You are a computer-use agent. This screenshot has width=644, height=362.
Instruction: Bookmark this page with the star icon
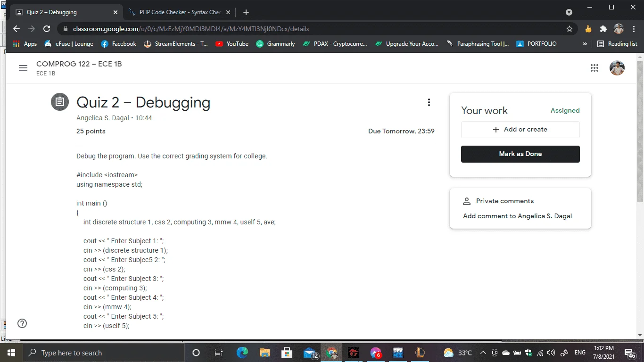(x=570, y=29)
